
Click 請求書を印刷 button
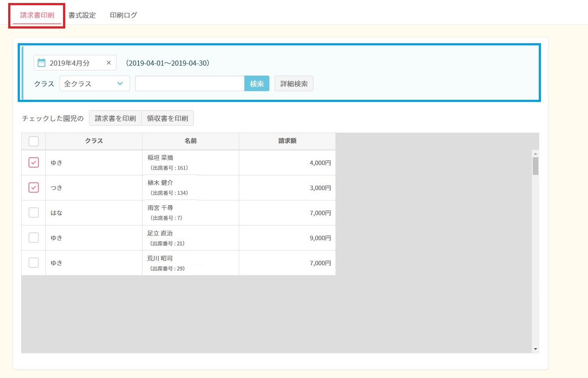click(115, 118)
